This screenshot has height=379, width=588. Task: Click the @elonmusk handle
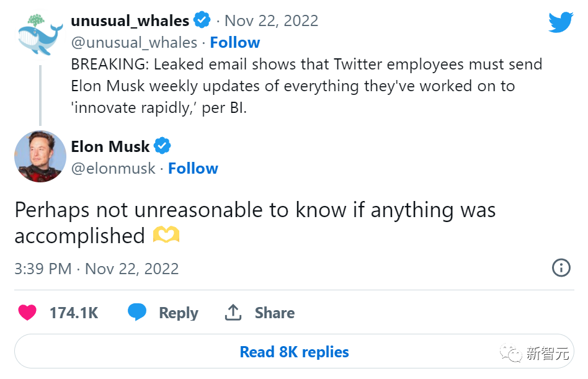(114, 168)
